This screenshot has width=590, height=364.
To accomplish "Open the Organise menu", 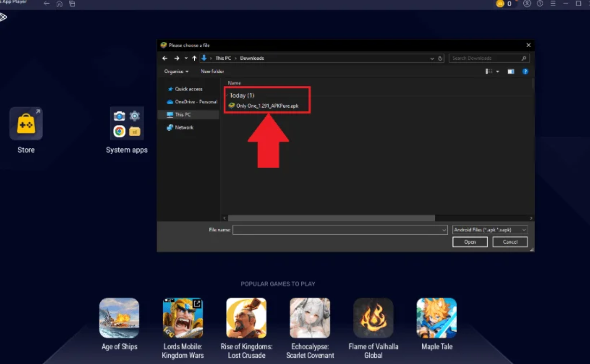I will tap(176, 71).
